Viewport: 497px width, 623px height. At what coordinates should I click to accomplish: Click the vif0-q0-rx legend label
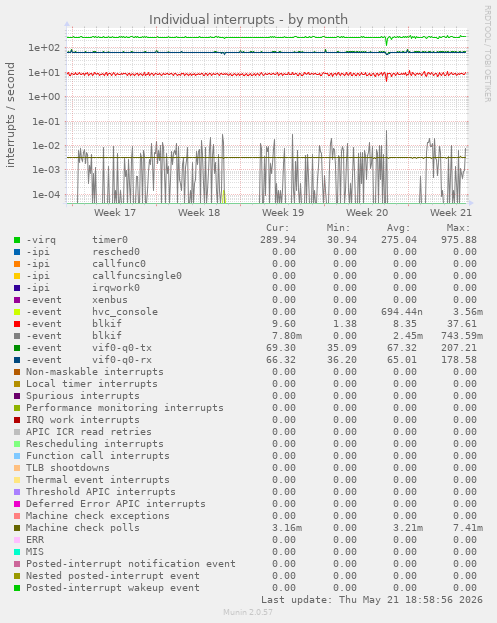pyautogui.click(x=122, y=360)
